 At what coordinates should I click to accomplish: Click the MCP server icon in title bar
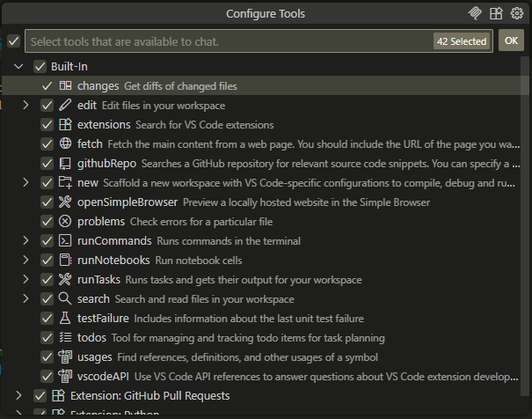click(x=476, y=13)
